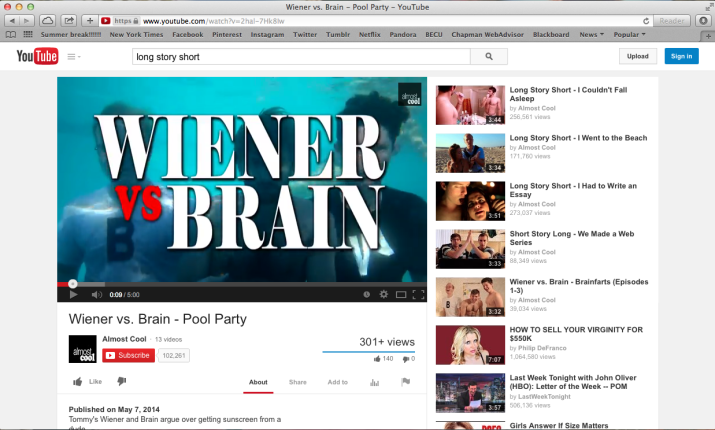Toggle Safari fullscreen arrows in title bar
The width and height of the screenshot is (715, 430).
coord(709,7)
